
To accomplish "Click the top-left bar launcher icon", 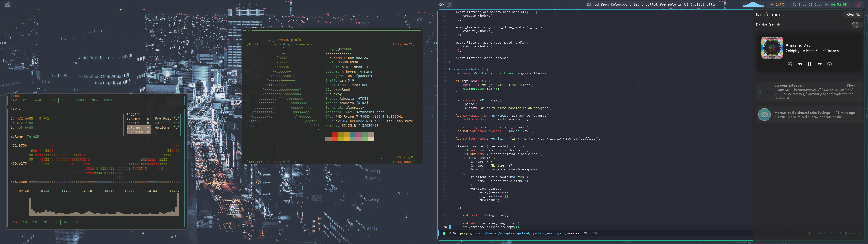I will click(x=7, y=5).
